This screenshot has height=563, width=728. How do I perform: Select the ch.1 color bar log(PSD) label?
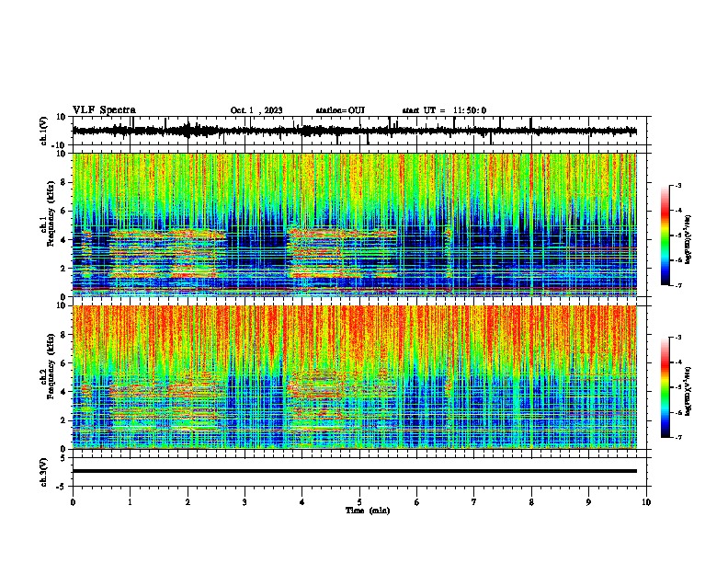click(688, 239)
